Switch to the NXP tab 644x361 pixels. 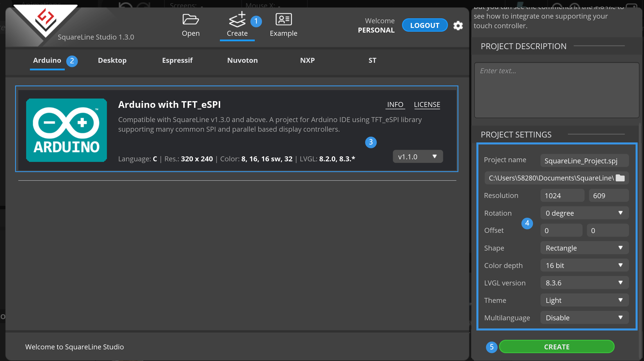click(x=307, y=60)
